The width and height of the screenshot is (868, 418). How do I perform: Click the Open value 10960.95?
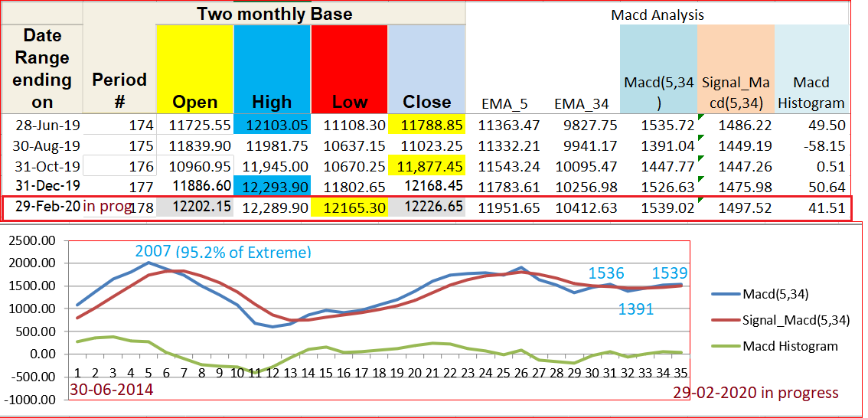pos(195,166)
